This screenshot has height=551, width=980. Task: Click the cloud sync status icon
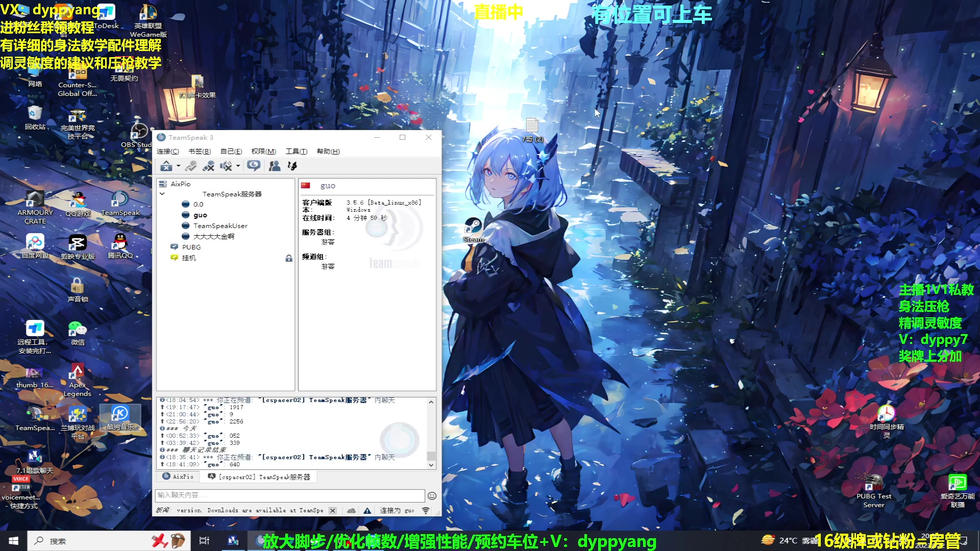[x=351, y=511]
